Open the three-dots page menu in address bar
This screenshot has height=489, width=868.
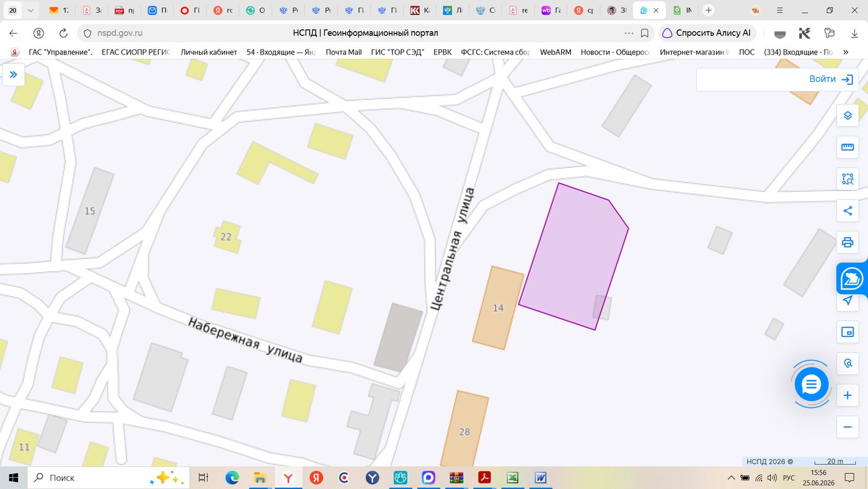pyautogui.click(x=629, y=33)
